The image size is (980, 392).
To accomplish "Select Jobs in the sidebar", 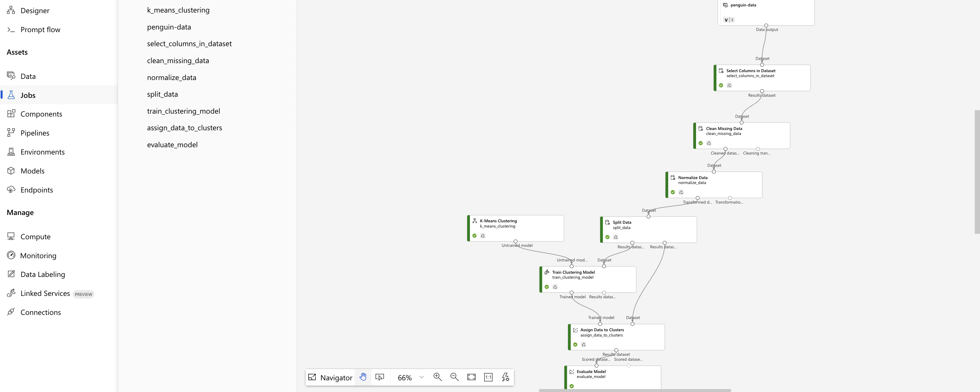I will pyautogui.click(x=59, y=95).
